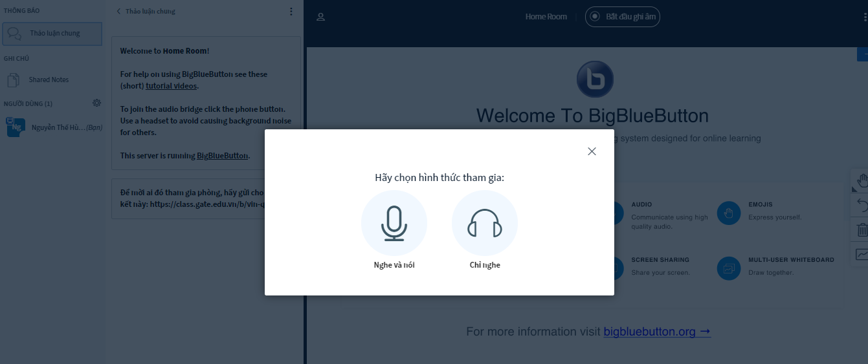Open the BigBlueButton link in the welcome message
868x364 pixels.
click(x=222, y=156)
